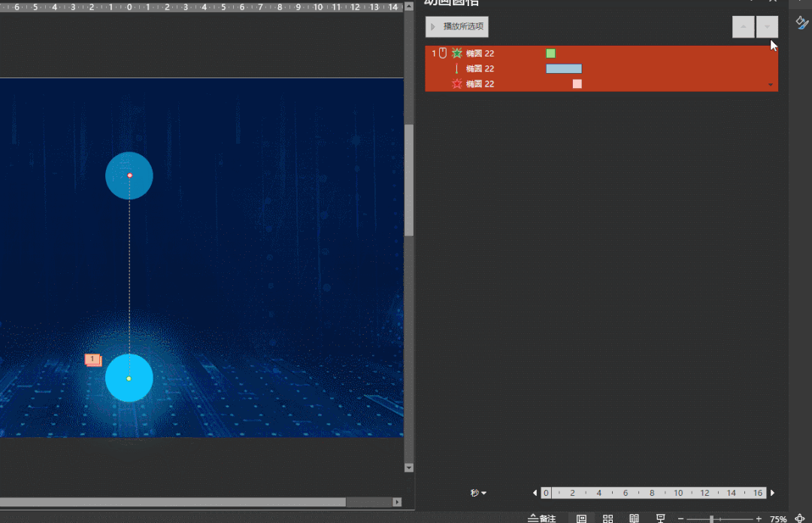Switch to Slide Sorter view
Screen dimensions: 812x523
(x=608, y=518)
